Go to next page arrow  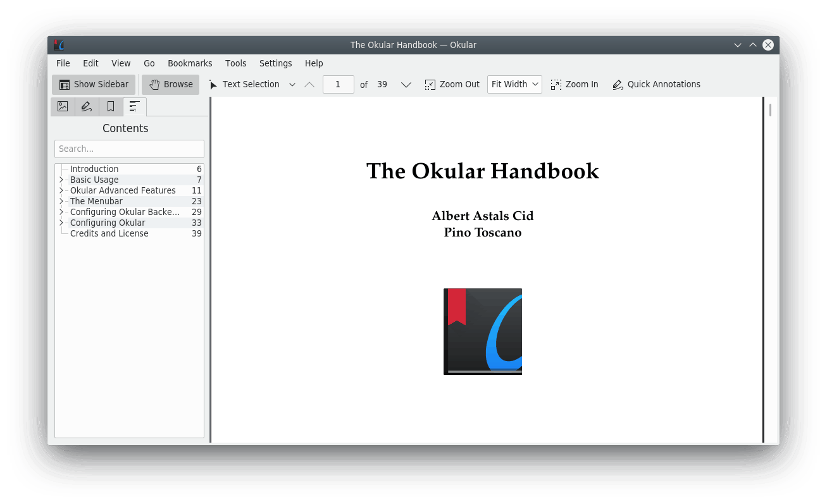[406, 85]
